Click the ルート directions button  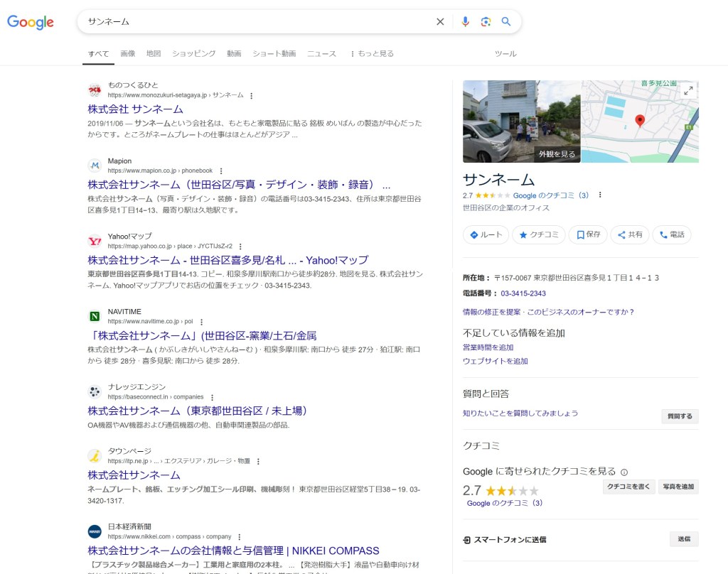486,235
